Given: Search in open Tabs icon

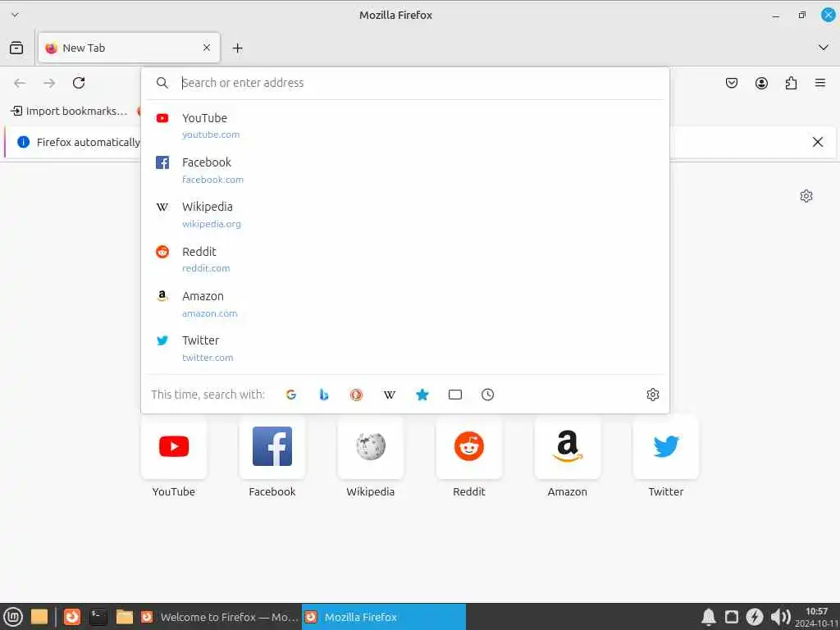Looking at the screenshot, I should [x=454, y=395].
